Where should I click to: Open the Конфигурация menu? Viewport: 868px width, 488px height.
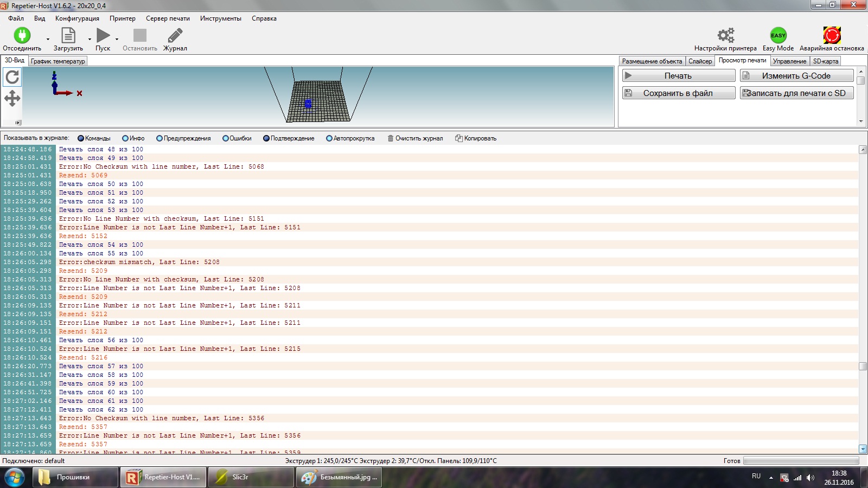coord(77,18)
